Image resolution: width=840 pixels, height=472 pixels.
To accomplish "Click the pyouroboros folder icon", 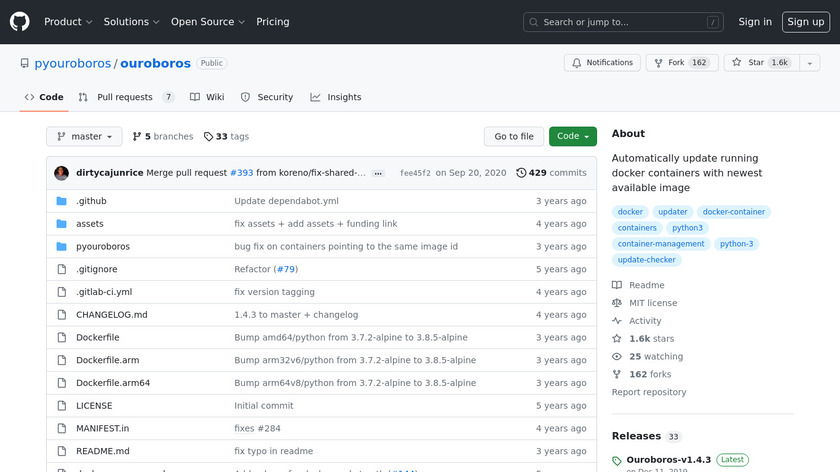I will tap(62, 246).
